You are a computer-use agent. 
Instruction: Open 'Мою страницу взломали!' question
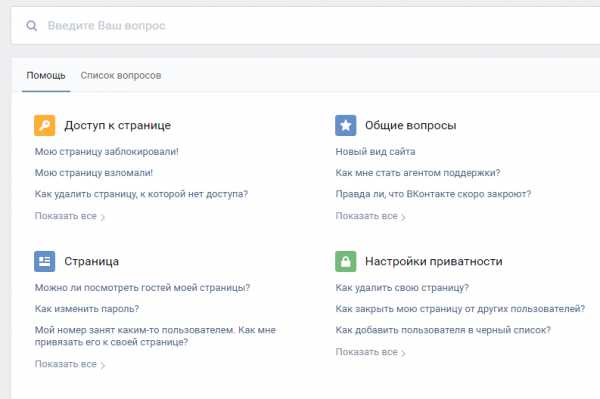pos(94,173)
